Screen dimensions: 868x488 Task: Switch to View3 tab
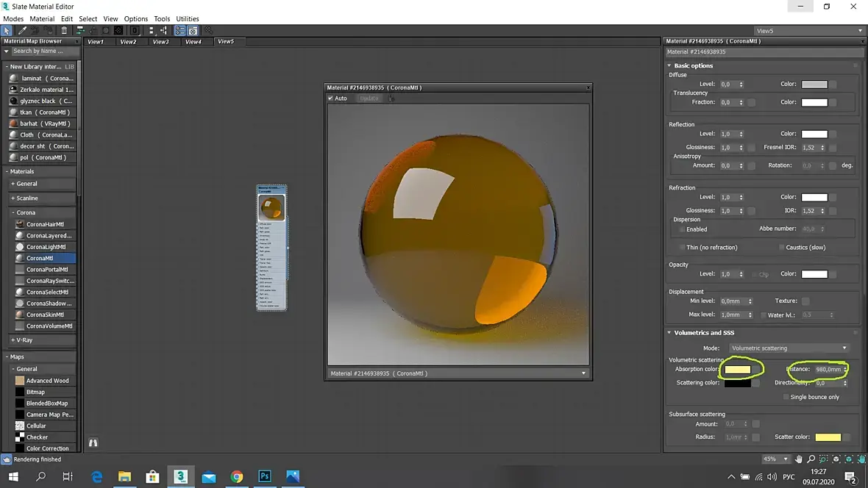(161, 41)
